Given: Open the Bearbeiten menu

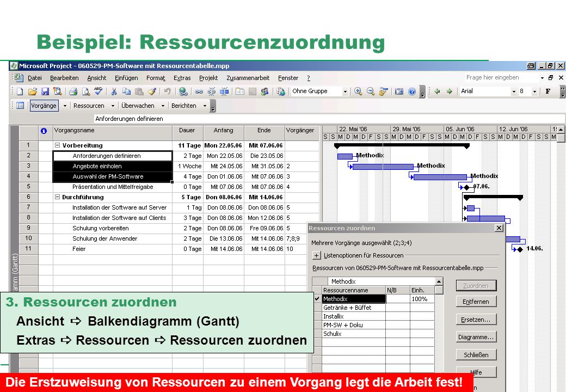Looking at the screenshot, I should coord(64,78).
